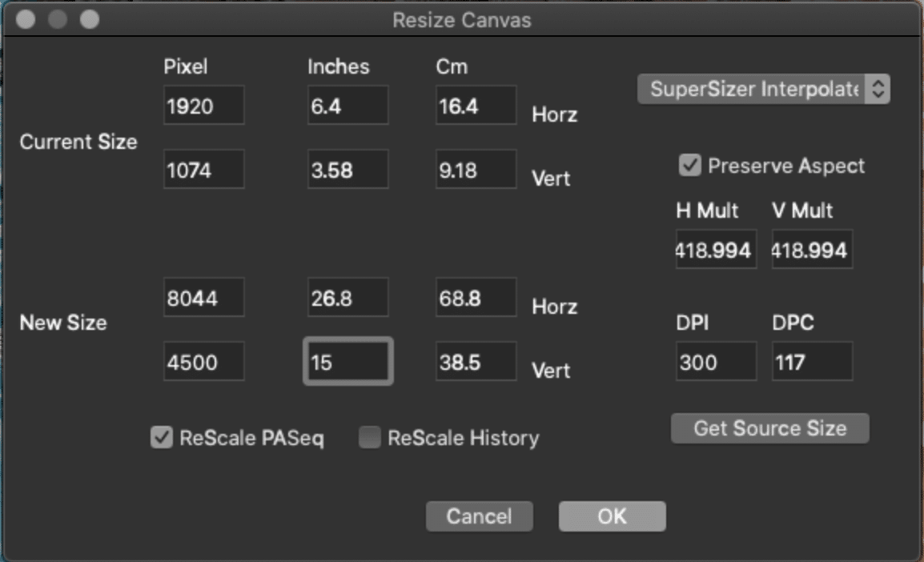Click the Current Size label

(78, 142)
